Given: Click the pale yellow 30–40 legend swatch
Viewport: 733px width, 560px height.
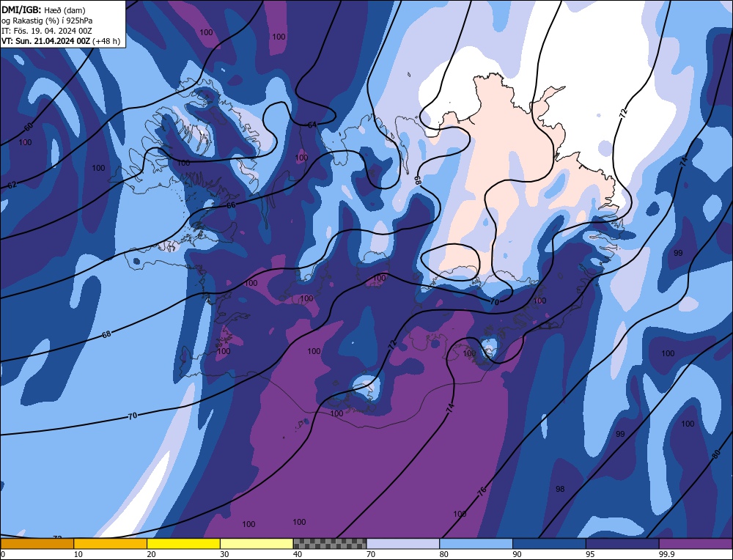Looking at the screenshot, I should (x=257, y=543).
